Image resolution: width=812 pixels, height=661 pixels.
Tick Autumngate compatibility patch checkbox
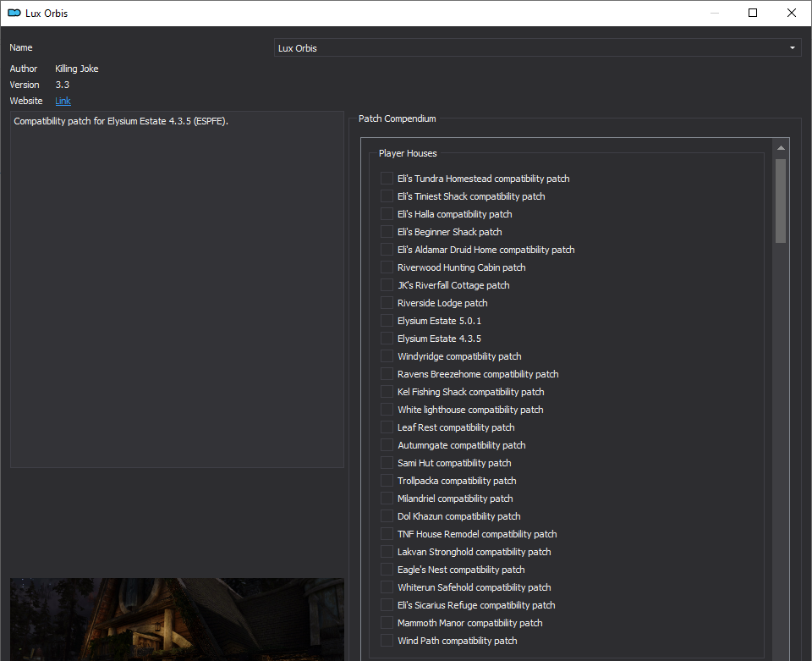(387, 445)
